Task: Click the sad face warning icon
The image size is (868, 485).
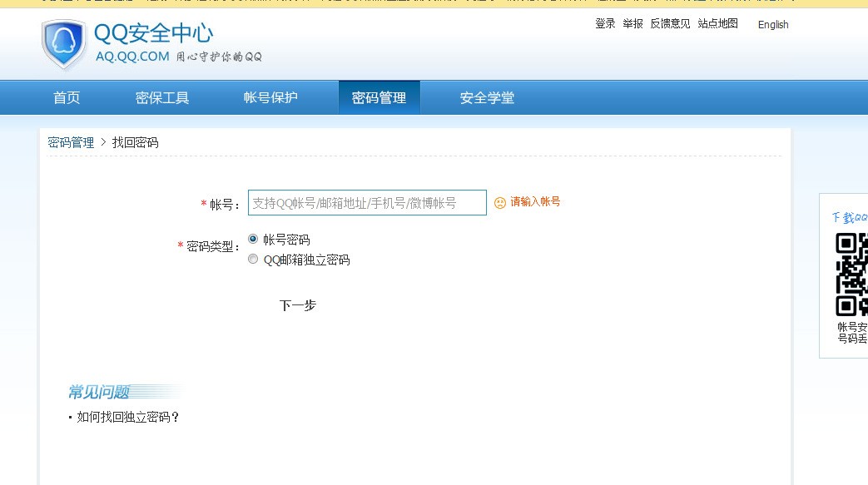Action: (x=500, y=203)
